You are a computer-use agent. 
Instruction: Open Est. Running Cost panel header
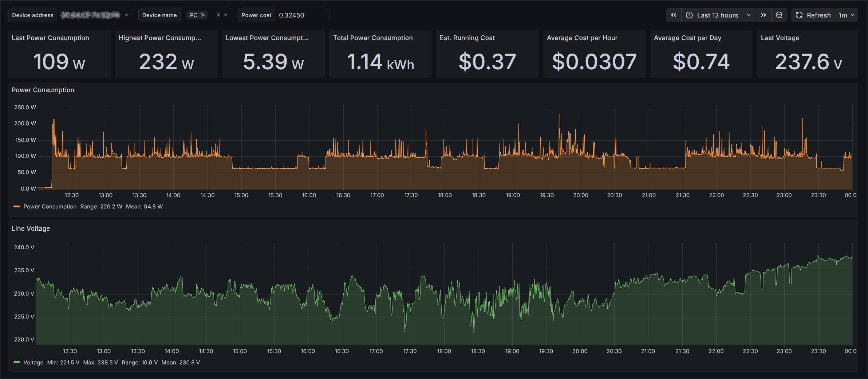click(467, 38)
